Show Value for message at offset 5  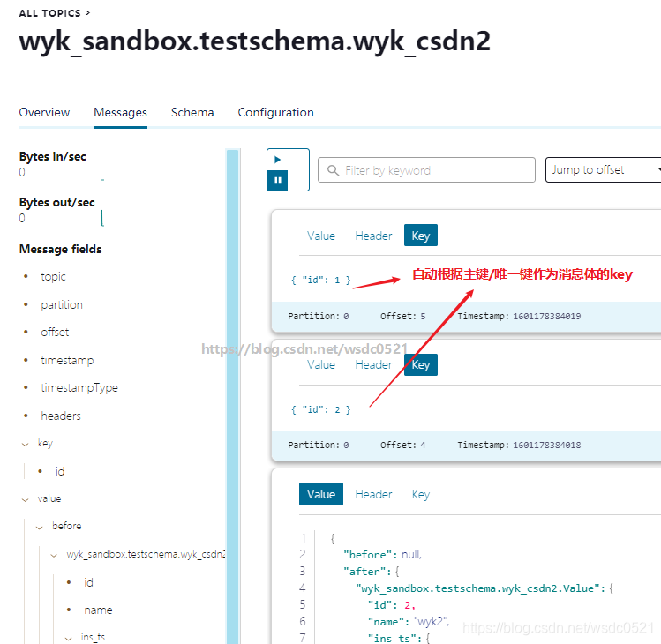[x=321, y=236]
